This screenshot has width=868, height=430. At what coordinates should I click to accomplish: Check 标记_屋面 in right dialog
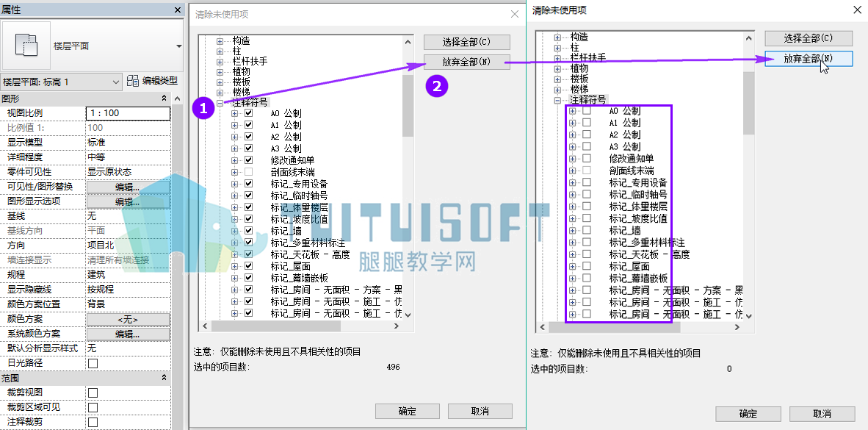point(587,267)
